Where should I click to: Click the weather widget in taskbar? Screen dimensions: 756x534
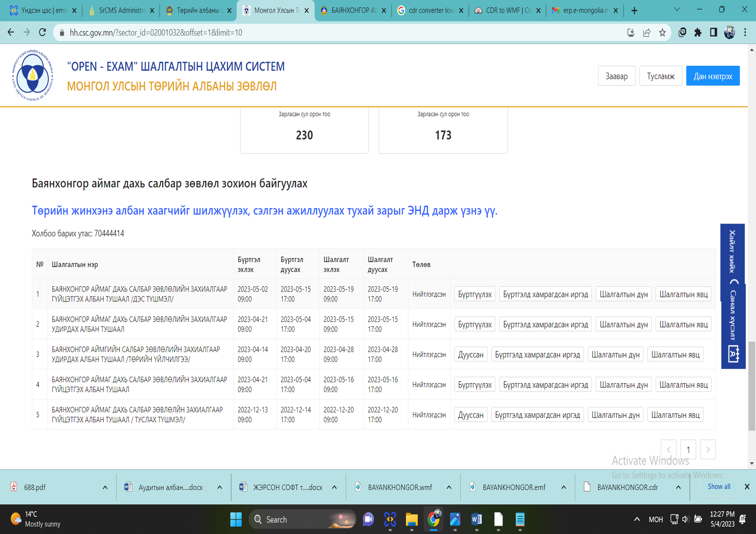tap(36, 519)
